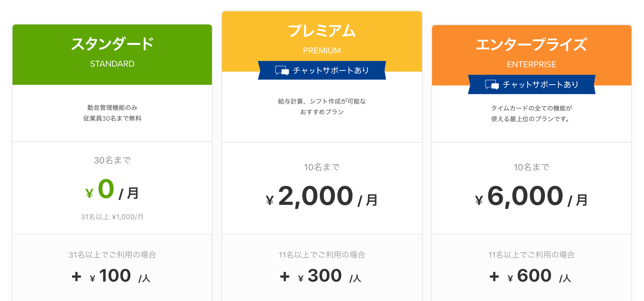Click the + ¥600 /人 additional fee
Image resolution: width=644 pixels, height=301 pixels.
pos(530,276)
